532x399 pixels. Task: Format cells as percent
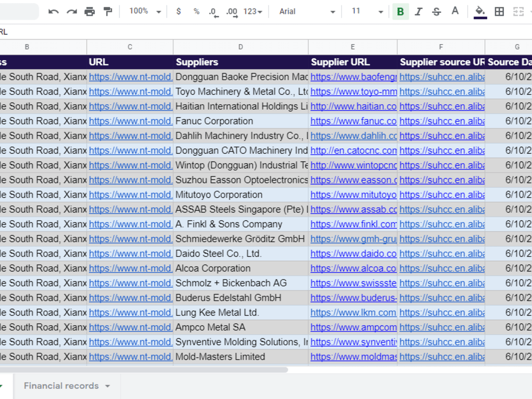click(196, 12)
